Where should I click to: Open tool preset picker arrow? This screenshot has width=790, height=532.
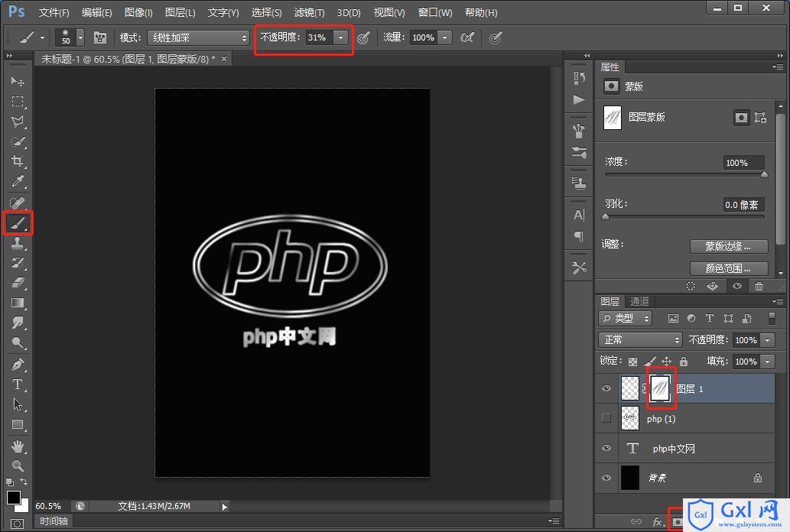tap(42, 37)
